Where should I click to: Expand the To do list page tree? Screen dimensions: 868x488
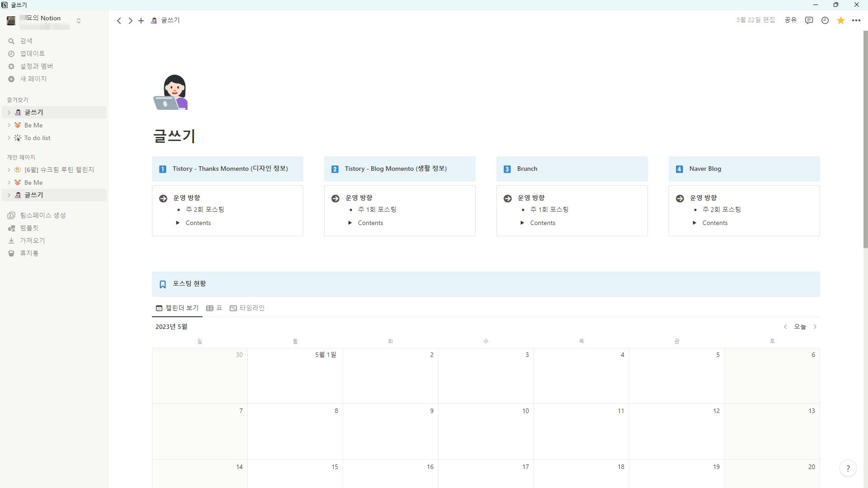pos(9,138)
